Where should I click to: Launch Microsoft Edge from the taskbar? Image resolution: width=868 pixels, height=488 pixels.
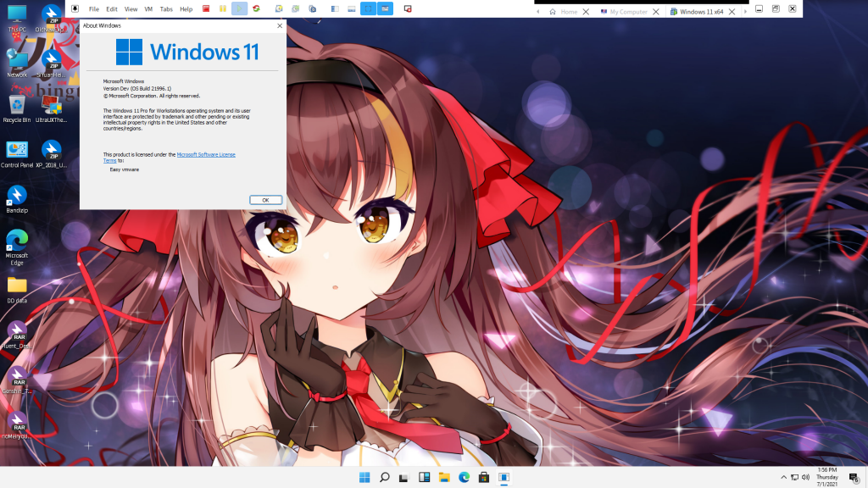tap(464, 478)
